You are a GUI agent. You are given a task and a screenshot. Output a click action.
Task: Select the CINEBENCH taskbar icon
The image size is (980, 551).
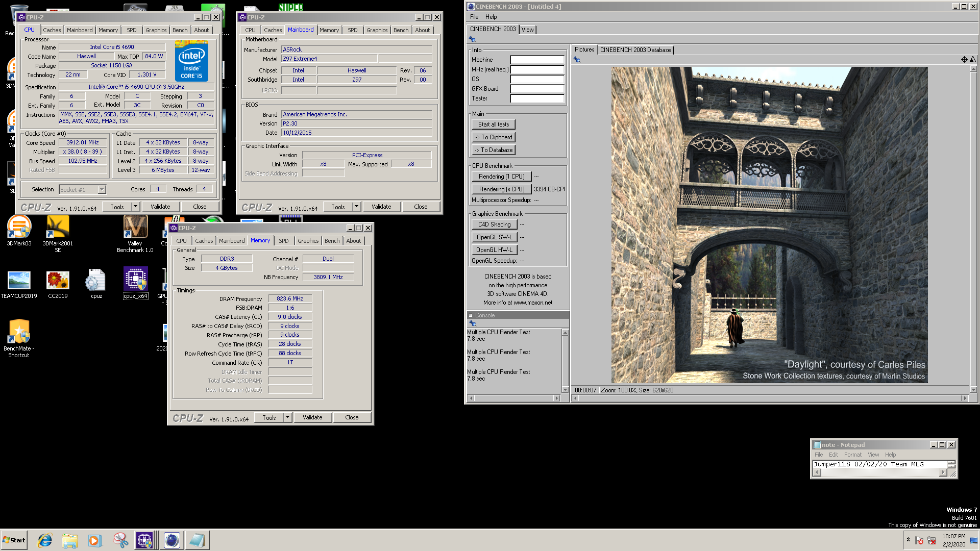pyautogui.click(x=172, y=540)
